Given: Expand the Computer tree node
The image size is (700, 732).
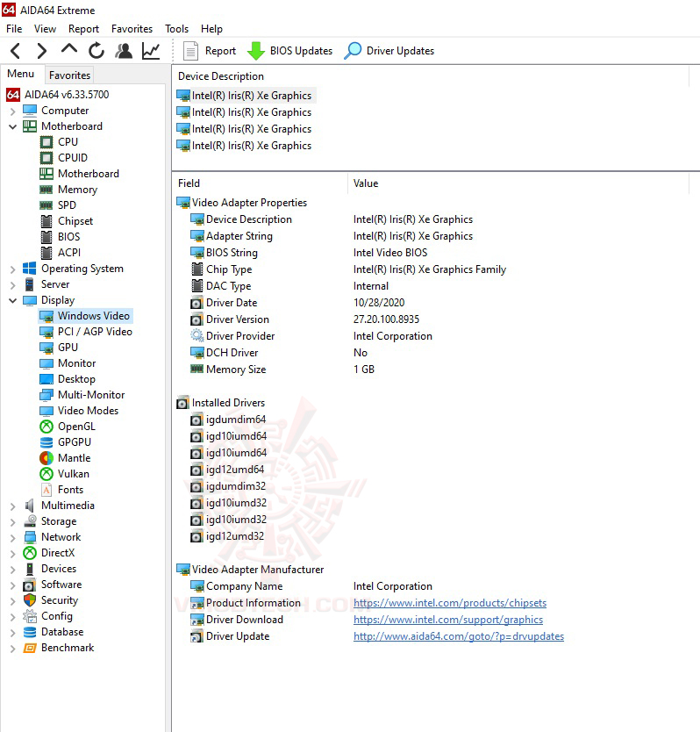Looking at the screenshot, I should tap(12, 111).
